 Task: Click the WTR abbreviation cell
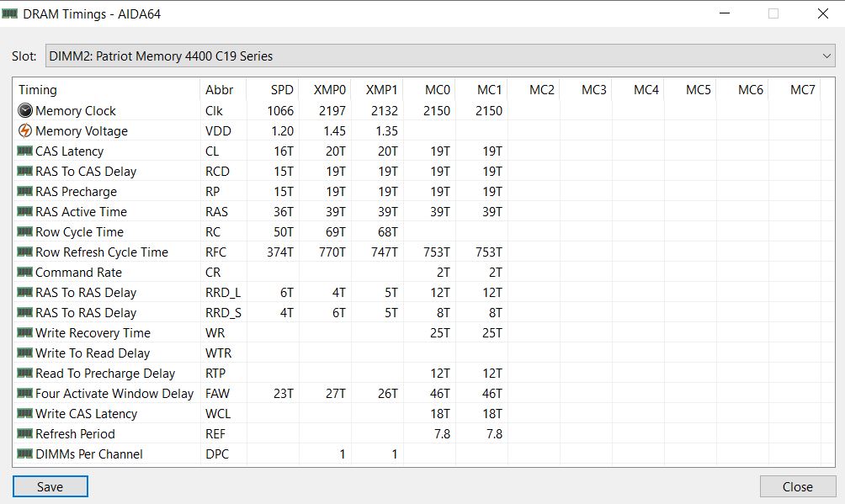click(x=218, y=353)
